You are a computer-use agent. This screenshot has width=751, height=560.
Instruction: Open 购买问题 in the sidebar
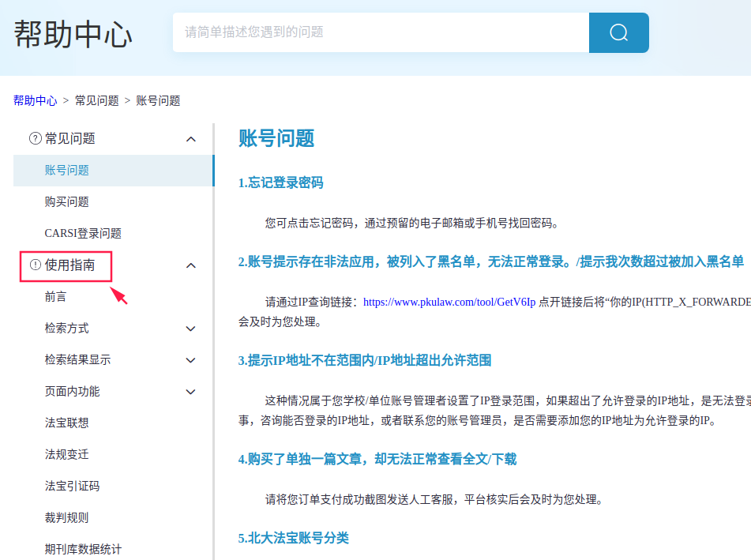point(67,202)
